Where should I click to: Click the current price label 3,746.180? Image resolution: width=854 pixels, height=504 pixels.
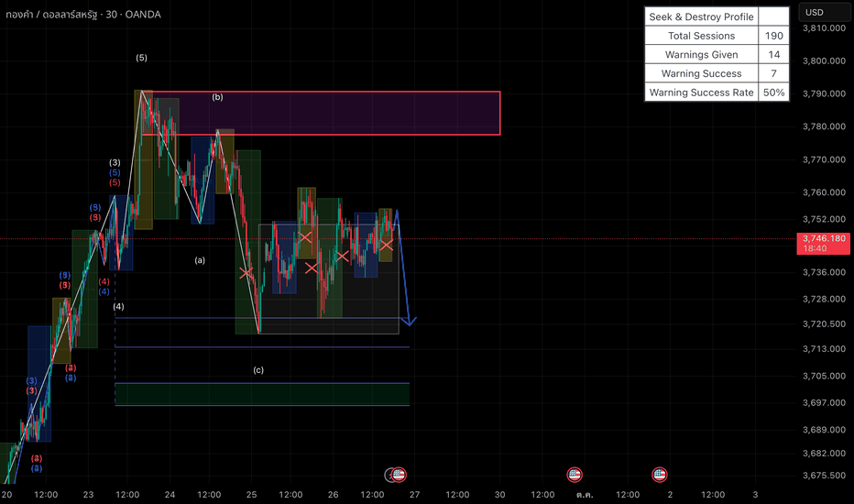click(x=823, y=243)
